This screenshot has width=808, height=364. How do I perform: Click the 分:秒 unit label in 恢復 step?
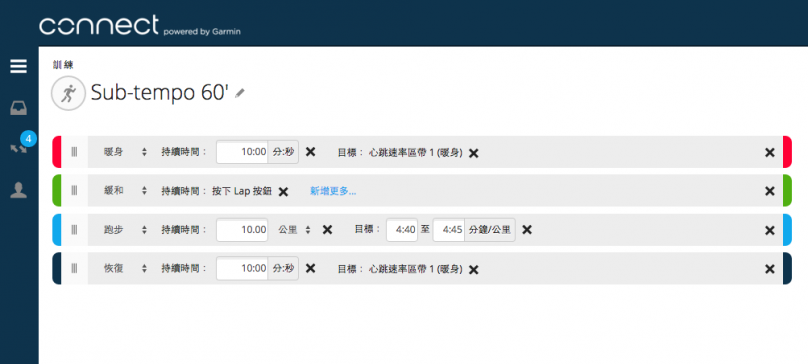pos(283,268)
